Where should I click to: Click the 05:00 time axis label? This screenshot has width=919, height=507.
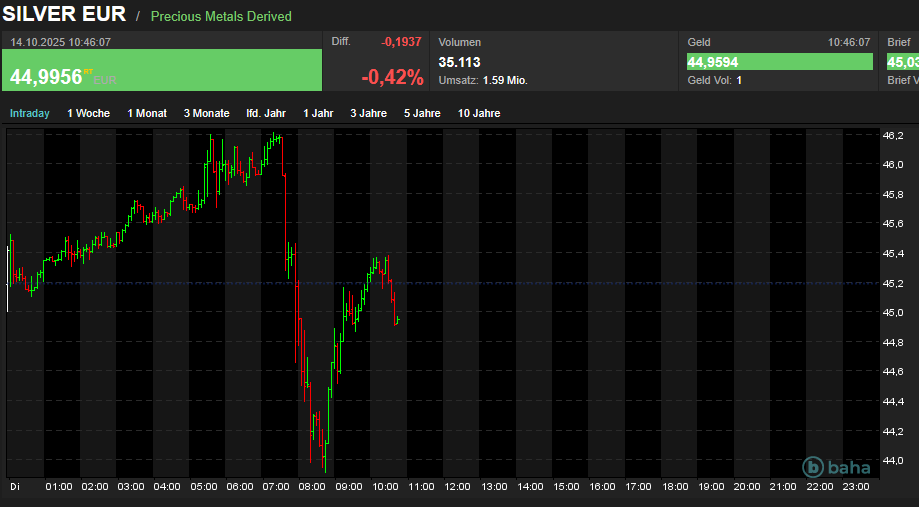pyautogui.click(x=203, y=486)
